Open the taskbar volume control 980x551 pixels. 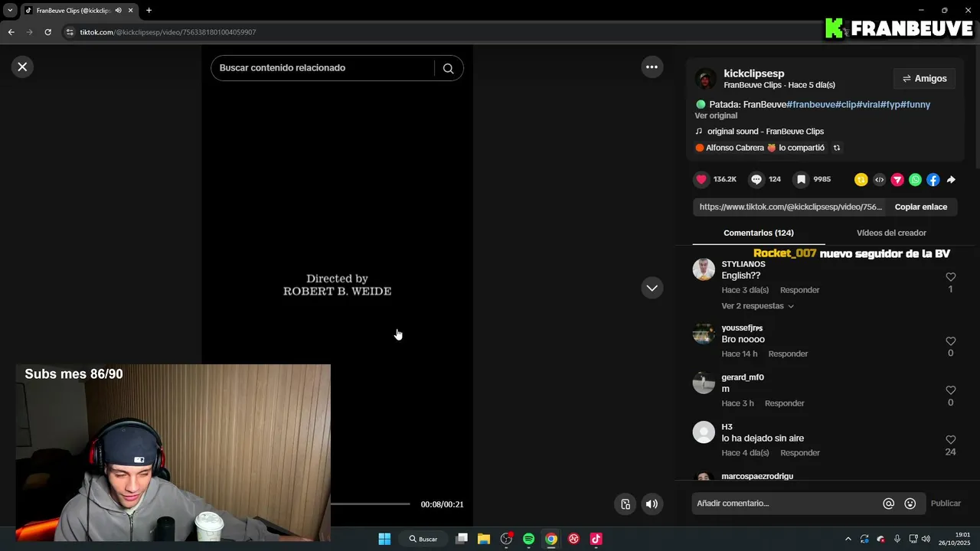pyautogui.click(x=926, y=539)
